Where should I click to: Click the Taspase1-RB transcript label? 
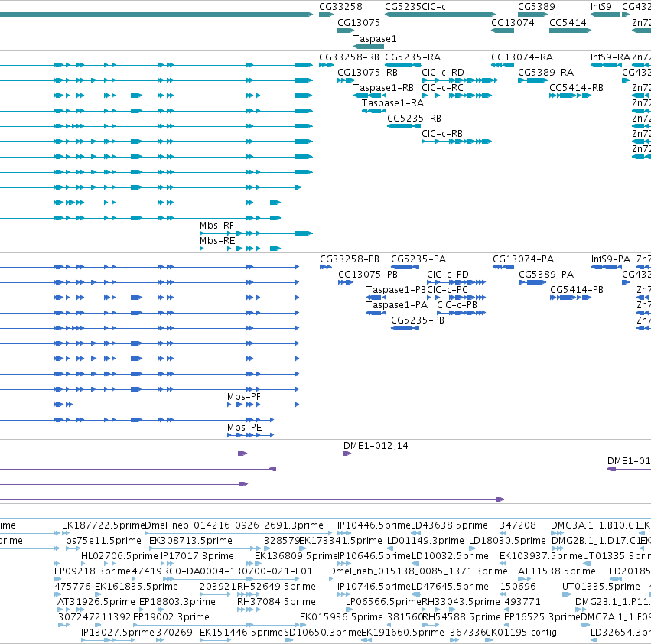383,88
